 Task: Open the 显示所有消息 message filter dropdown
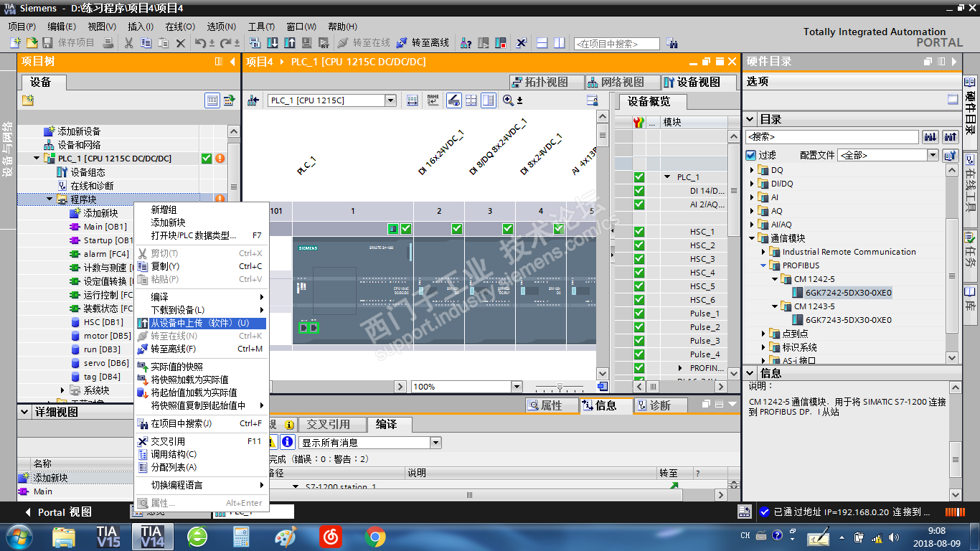tap(435, 443)
